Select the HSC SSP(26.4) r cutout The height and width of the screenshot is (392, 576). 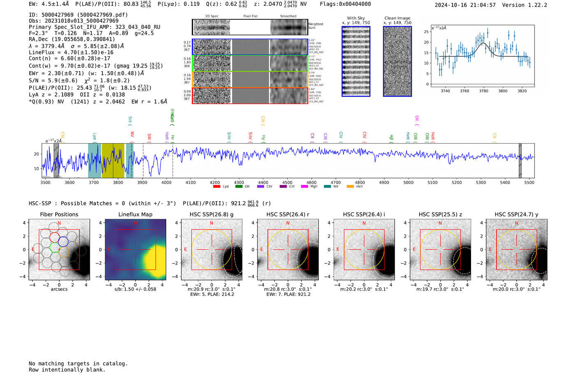pos(288,250)
